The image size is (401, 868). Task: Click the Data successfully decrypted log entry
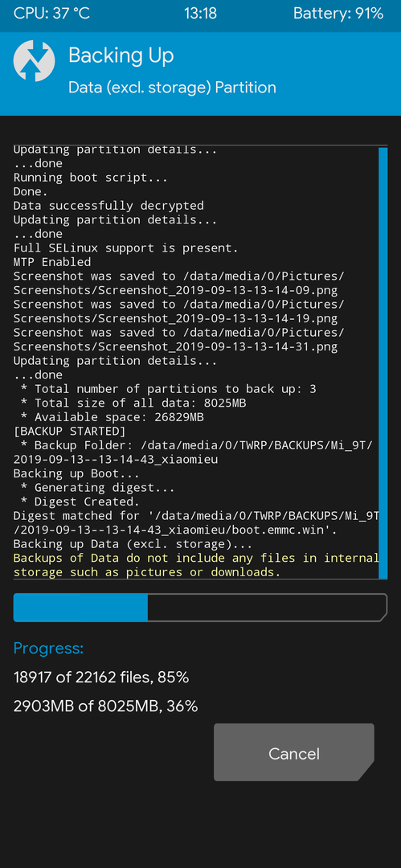108,206
